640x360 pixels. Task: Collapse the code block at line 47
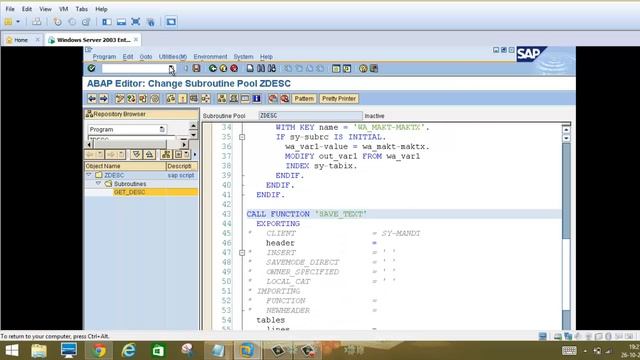coord(242,253)
